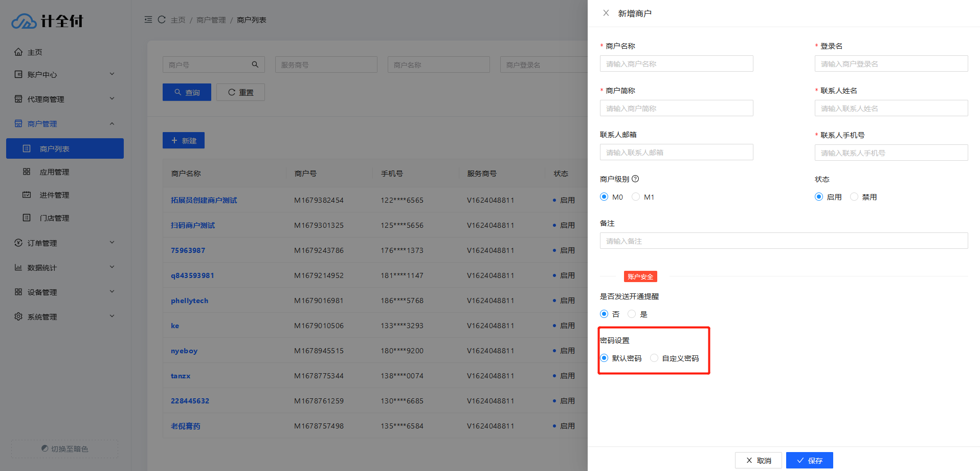Screen dimensions: 980x471
Task: Focus the 商户简称 input field
Action: [677, 108]
